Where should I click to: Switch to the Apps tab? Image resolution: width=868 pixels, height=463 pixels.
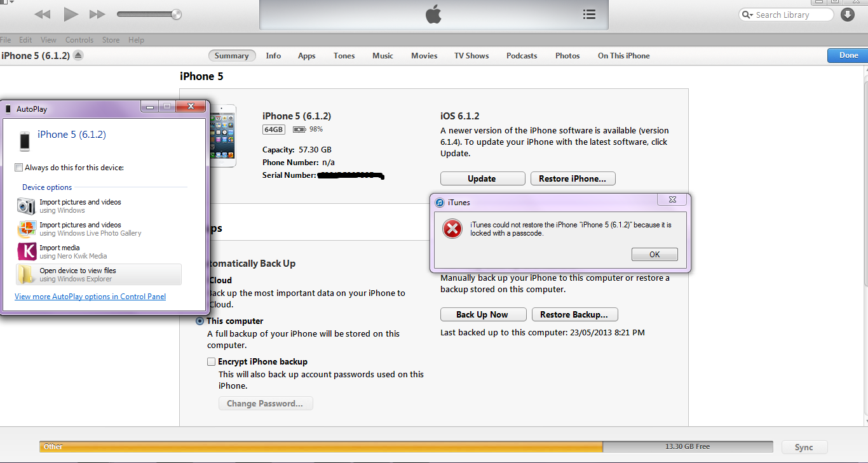click(x=307, y=56)
